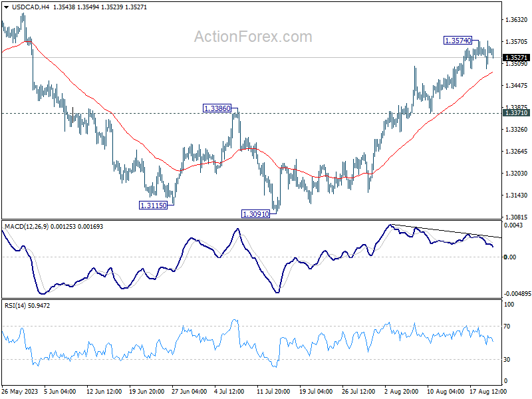Click the RSI scale value 100
Image resolution: width=532 pixels, height=399 pixels.
509,305
